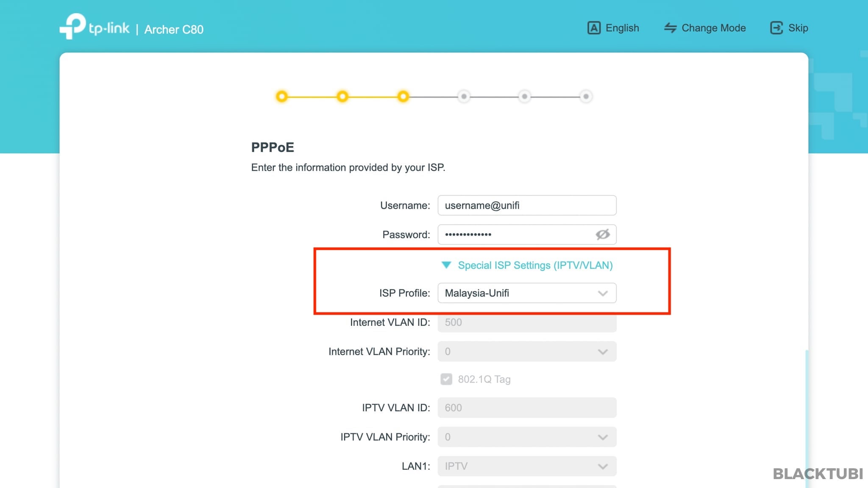This screenshot has height=488, width=868.
Task: Open the ISP Profile dropdown
Action: click(527, 293)
